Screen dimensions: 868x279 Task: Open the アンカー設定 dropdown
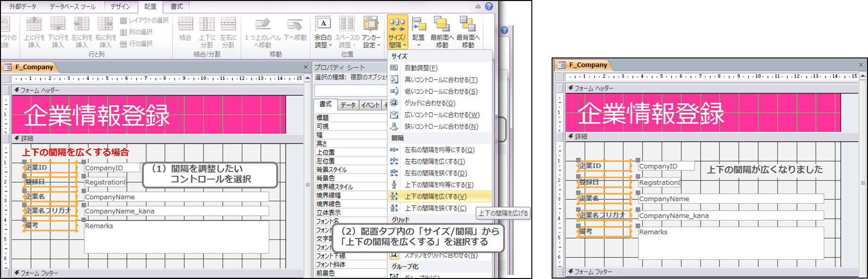pos(371,32)
